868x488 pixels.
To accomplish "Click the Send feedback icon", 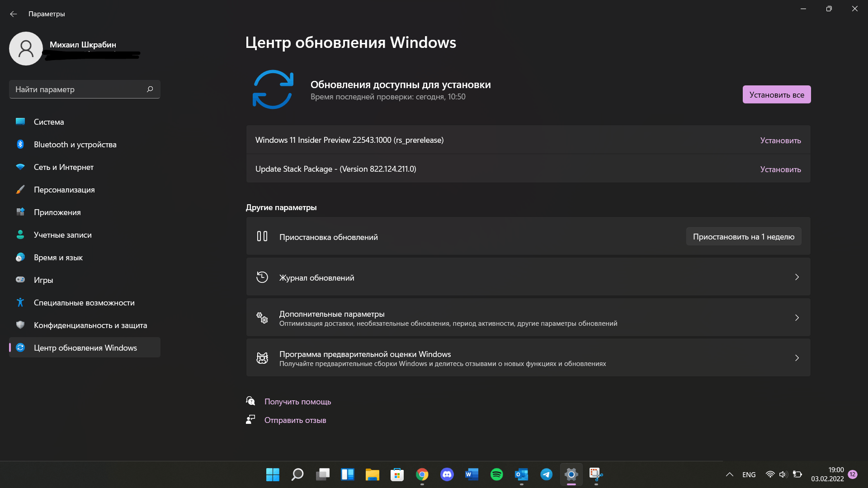I will 250,419.
